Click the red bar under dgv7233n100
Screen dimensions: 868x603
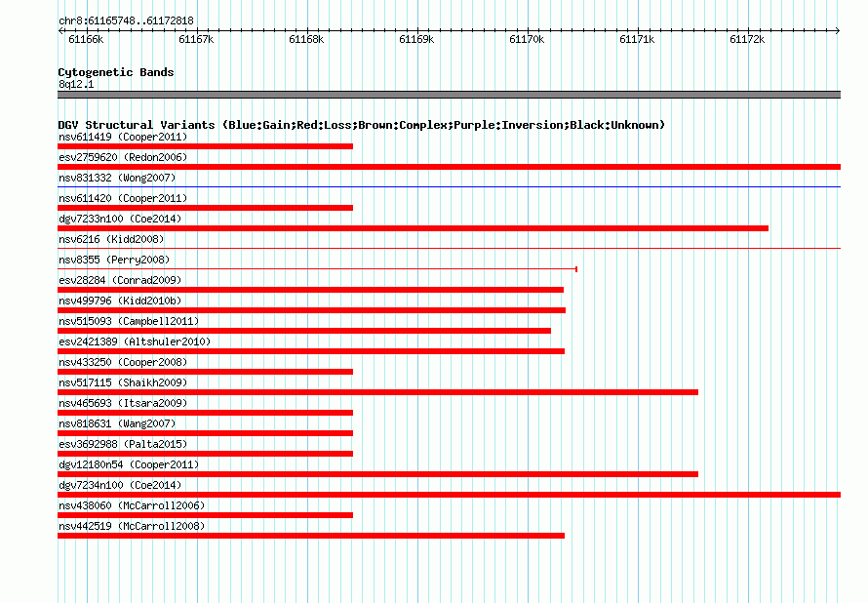[413, 228]
